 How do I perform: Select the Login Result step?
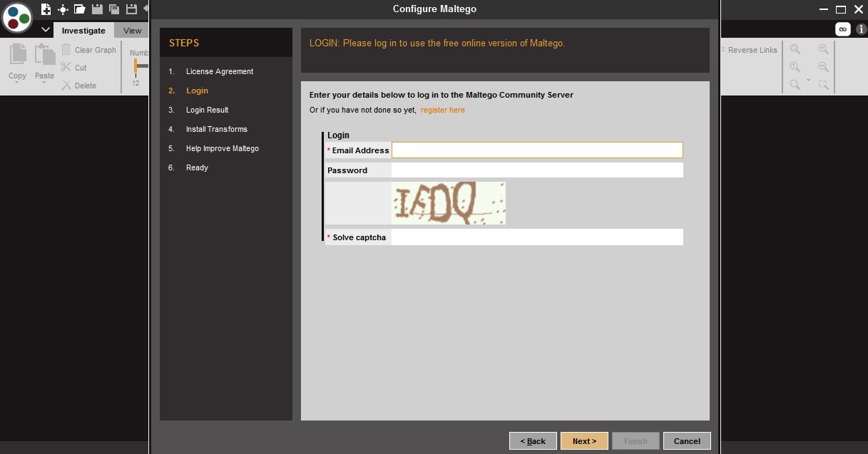[x=207, y=110]
